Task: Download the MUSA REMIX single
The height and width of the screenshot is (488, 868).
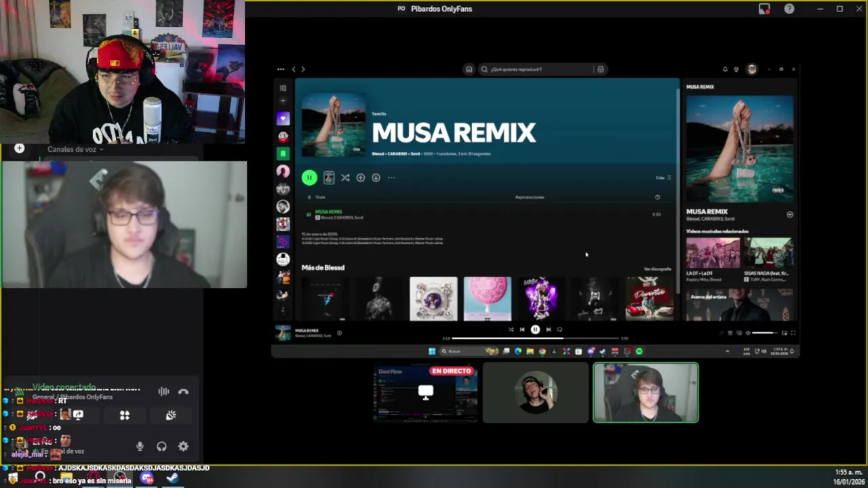Action: [376, 178]
